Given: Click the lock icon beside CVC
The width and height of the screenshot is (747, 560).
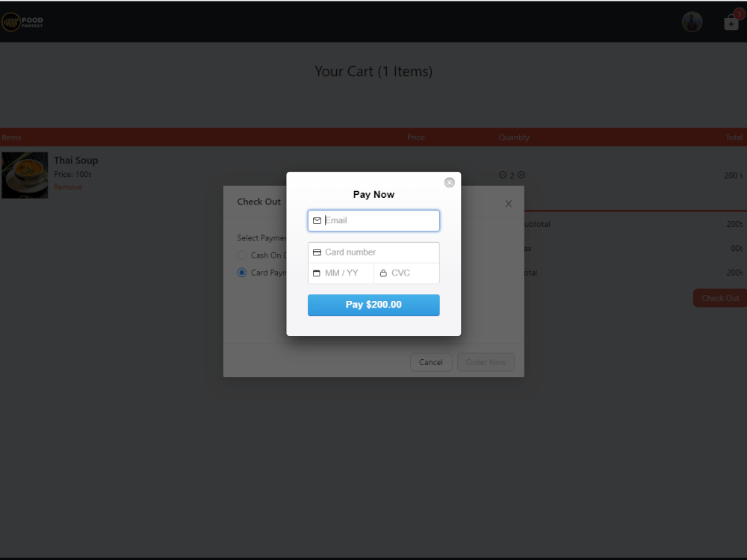Looking at the screenshot, I should (383, 273).
